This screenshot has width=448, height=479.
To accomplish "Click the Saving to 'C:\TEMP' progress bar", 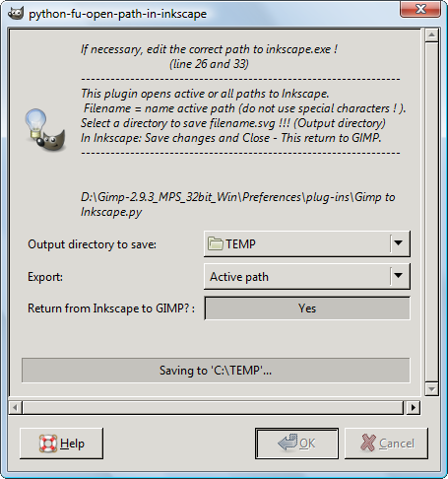I will point(216,371).
